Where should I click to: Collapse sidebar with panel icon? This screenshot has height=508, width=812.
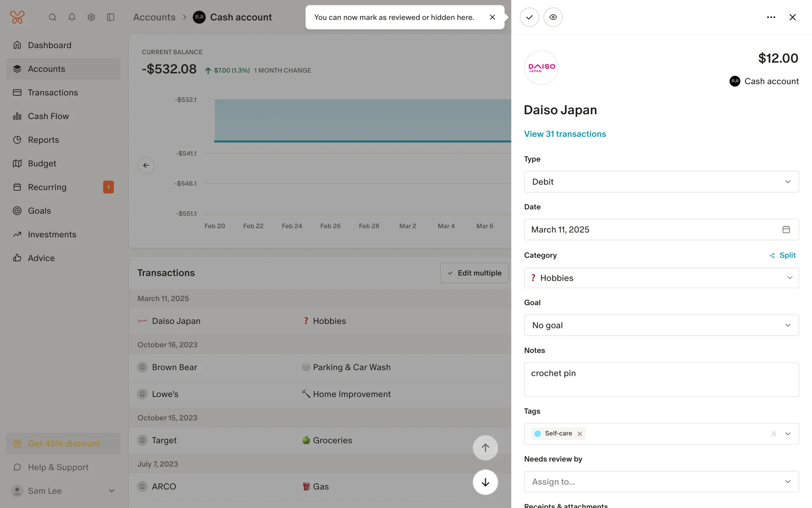tap(111, 17)
